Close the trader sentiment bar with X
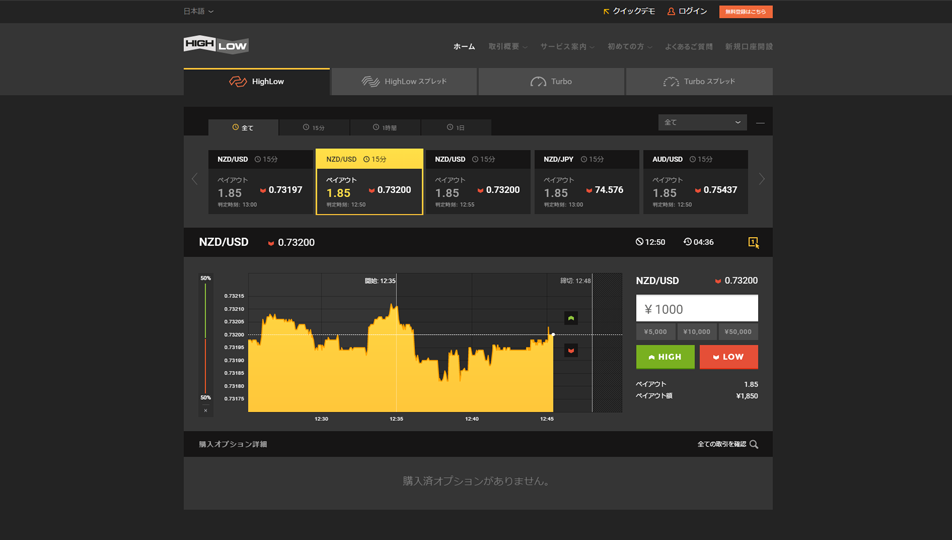The width and height of the screenshot is (952, 540). pos(206,411)
